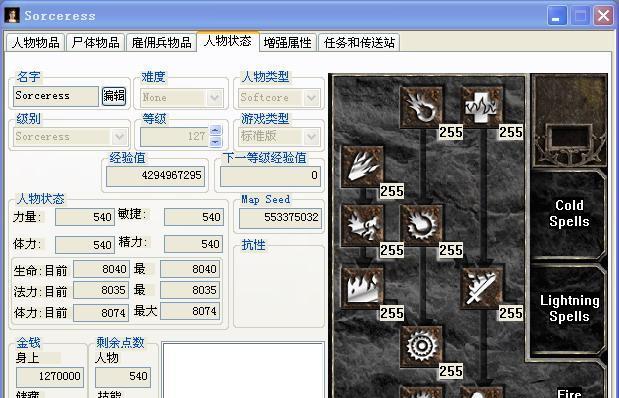Click the 255 level value beside Meteor
The image size is (619, 398).
tap(451, 371)
